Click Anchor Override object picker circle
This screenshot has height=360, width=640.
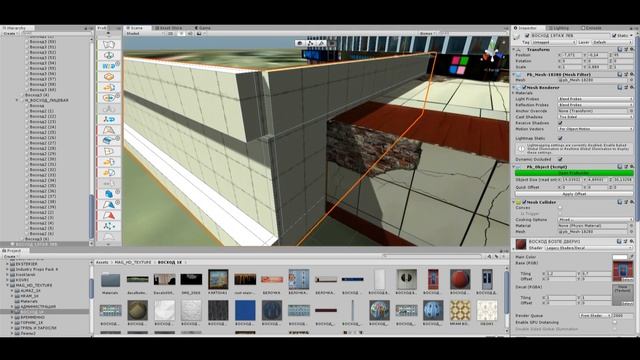point(631,111)
